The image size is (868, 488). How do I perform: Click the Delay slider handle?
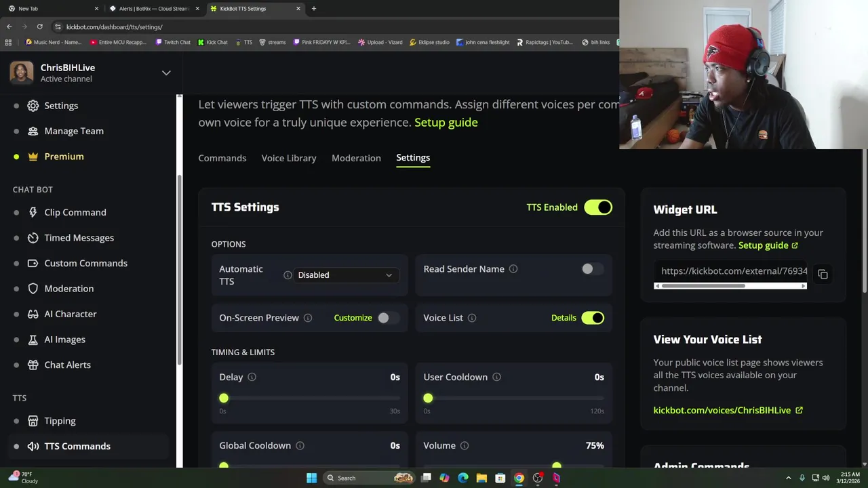pos(224,399)
